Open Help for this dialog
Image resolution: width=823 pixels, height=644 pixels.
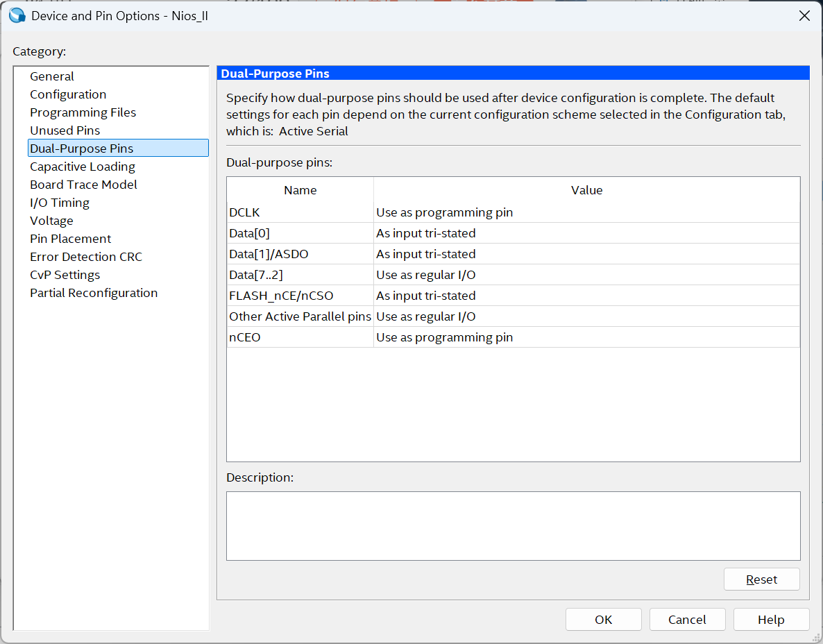coord(771,619)
